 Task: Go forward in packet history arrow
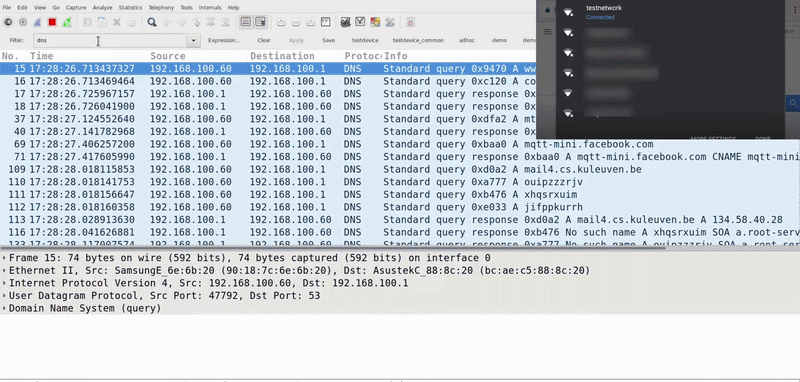(181, 22)
